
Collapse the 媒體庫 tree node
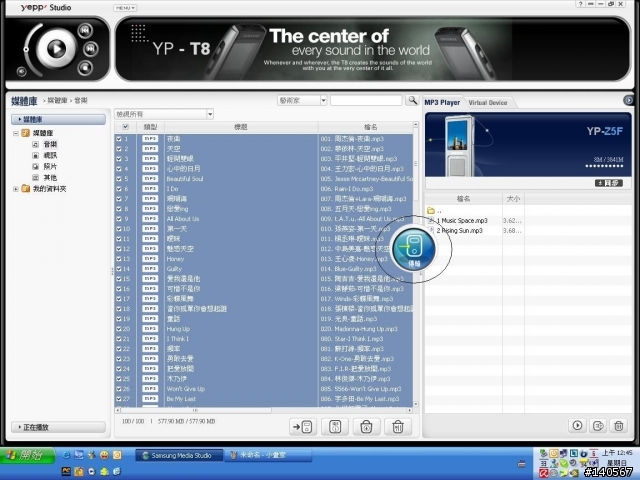(x=16, y=133)
